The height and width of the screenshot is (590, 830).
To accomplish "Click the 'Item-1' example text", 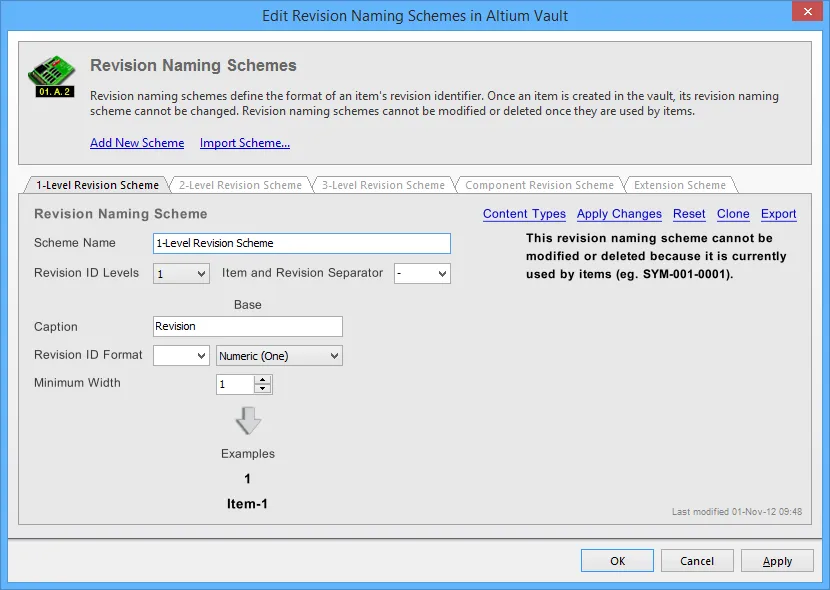I will pos(247,504).
